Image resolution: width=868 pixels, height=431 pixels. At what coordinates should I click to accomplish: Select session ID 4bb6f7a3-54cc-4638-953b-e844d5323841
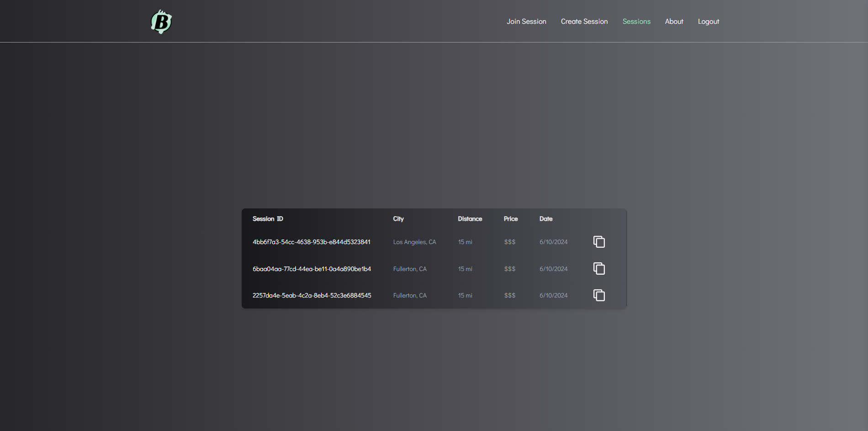[x=312, y=242]
